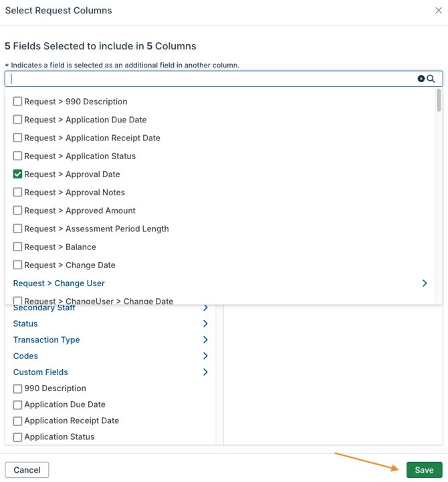Clear the search field text
The image size is (448, 482).
click(421, 79)
